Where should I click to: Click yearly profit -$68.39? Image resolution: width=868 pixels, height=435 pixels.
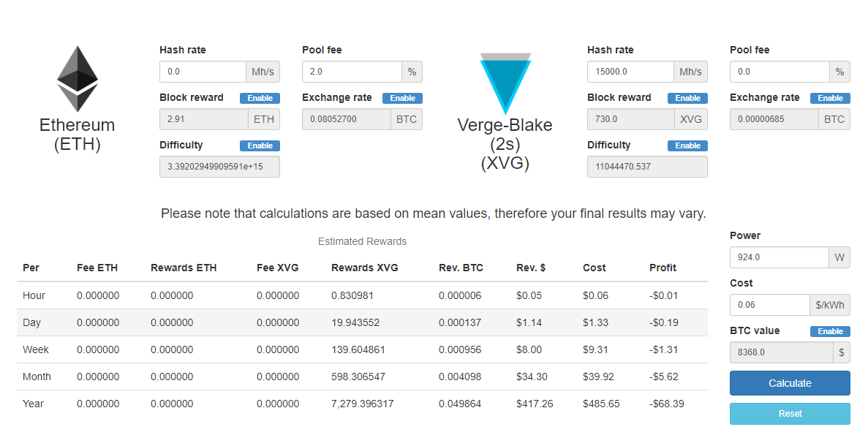(666, 404)
